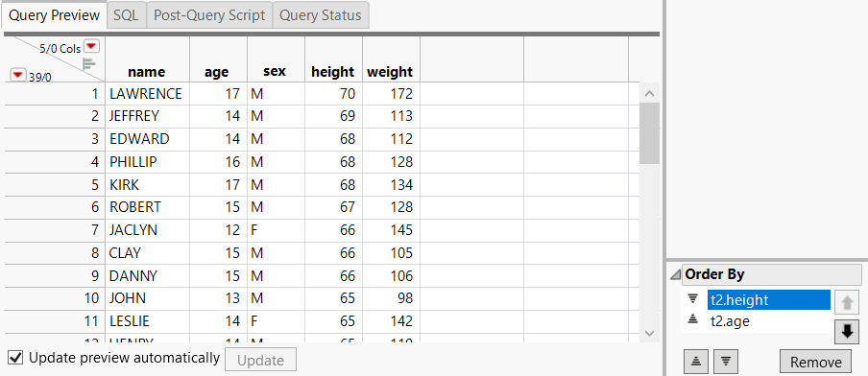868x376 pixels.
Task: Move selected order item up arrow
Action: (847, 302)
